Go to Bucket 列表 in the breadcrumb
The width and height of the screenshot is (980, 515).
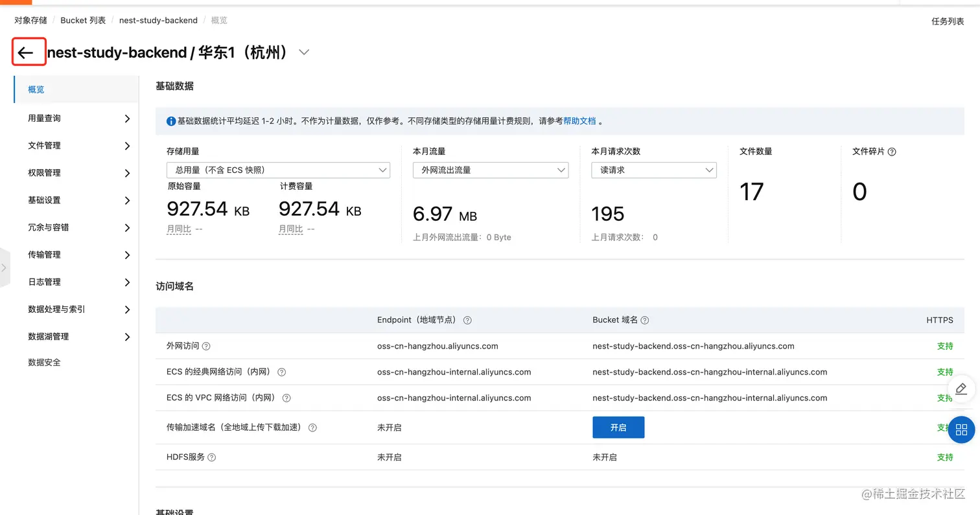coord(83,20)
